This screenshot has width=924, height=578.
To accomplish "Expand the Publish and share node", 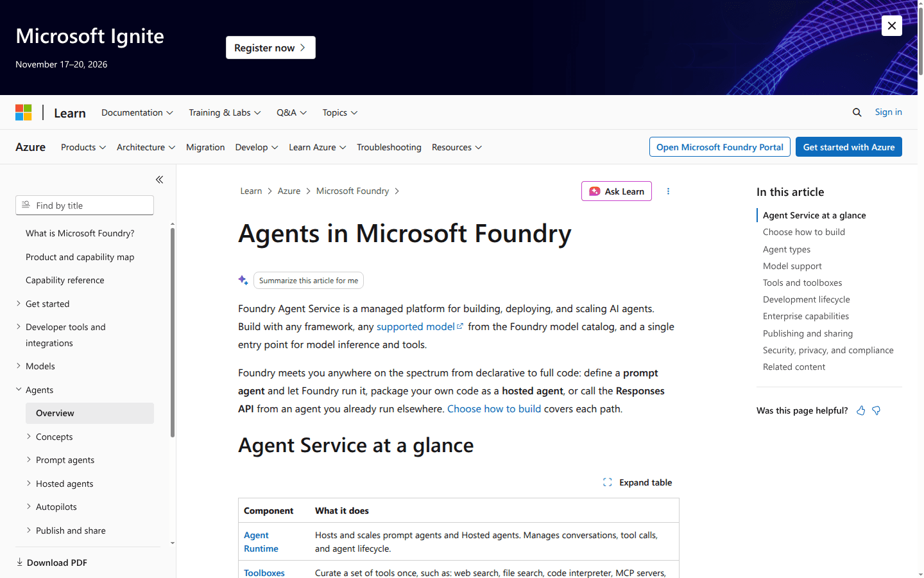I will [29, 530].
